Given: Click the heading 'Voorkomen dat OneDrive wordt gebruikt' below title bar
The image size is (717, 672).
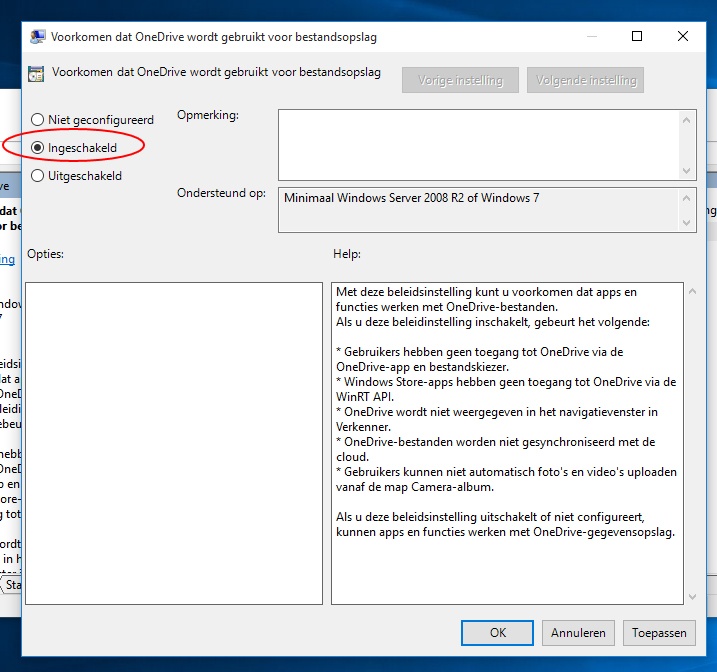Looking at the screenshot, I should [216, 72].
